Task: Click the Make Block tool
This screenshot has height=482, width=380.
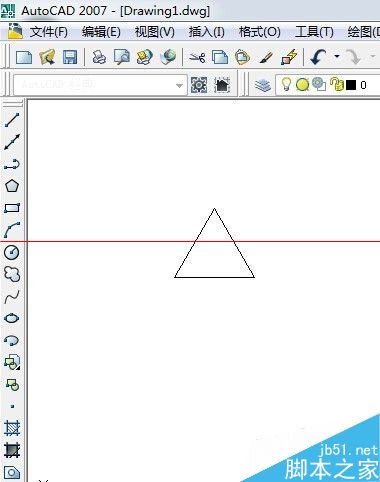Action: pyautogui.click(x=13, y=385)
